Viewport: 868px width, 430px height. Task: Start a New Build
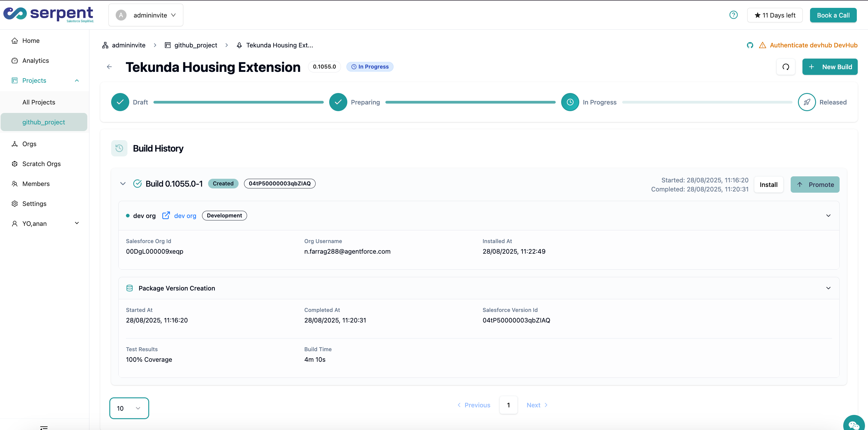click(830, 67)
